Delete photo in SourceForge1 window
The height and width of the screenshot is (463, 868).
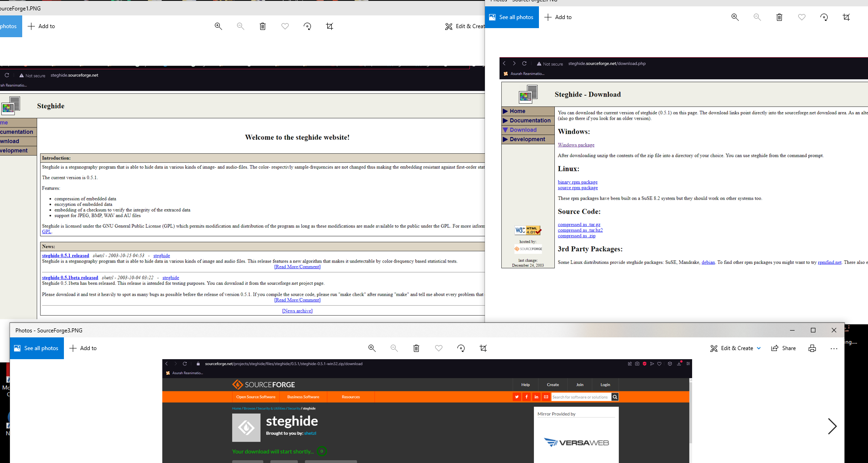262,26
